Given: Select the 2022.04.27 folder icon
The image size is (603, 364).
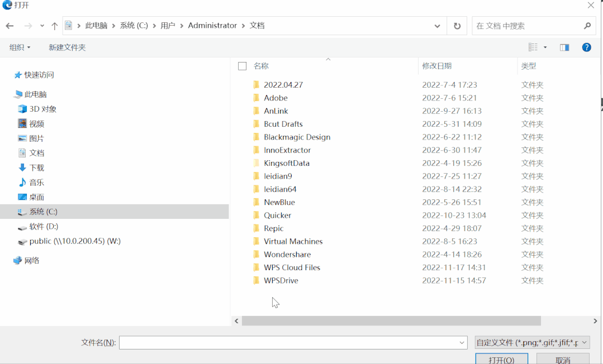Looking at the screenshot, I should pyautogui.click(x=257, y=84).
